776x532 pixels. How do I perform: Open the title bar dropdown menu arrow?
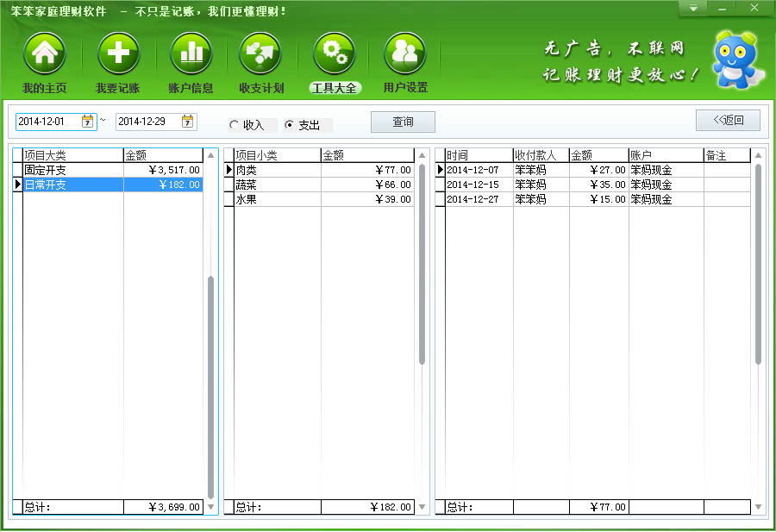[693, 9]
